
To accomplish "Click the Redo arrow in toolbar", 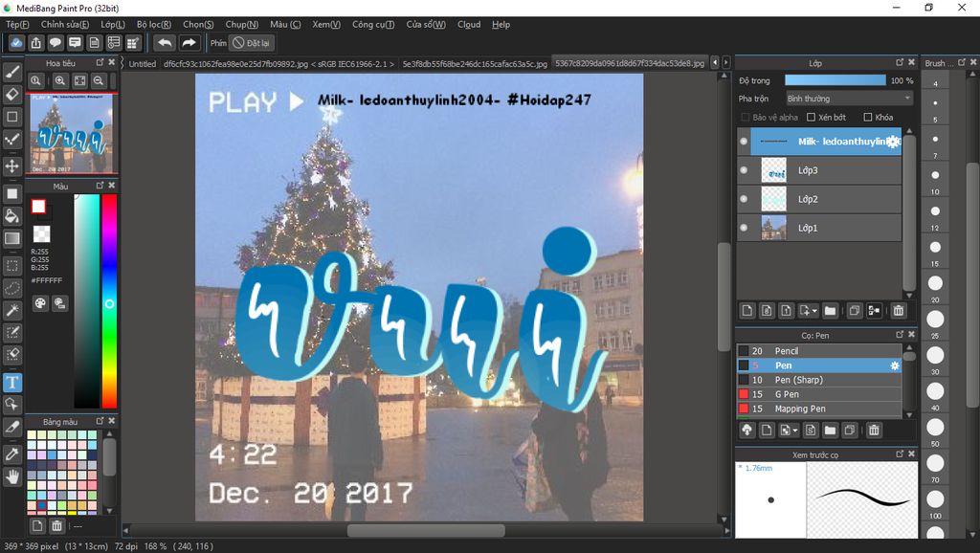I will [189, 43].
